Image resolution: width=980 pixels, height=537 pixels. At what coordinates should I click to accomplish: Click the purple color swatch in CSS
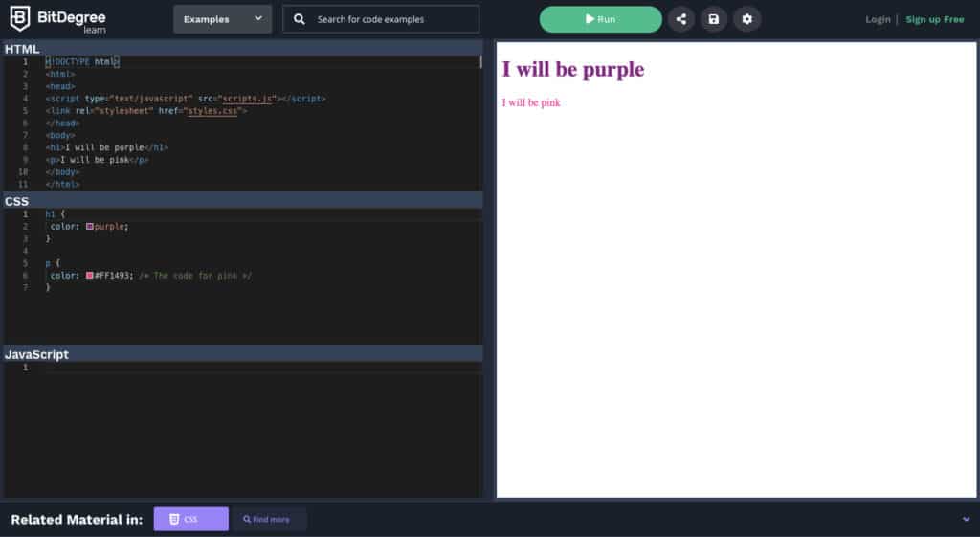[90, 227]
